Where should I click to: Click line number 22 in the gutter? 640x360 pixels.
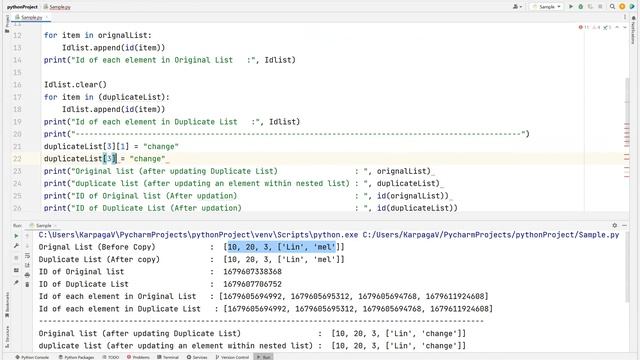coord(17,159)
